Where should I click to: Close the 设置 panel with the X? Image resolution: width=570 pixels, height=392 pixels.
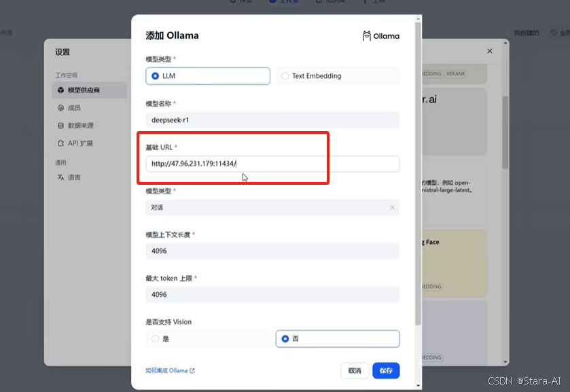point(490,51)
